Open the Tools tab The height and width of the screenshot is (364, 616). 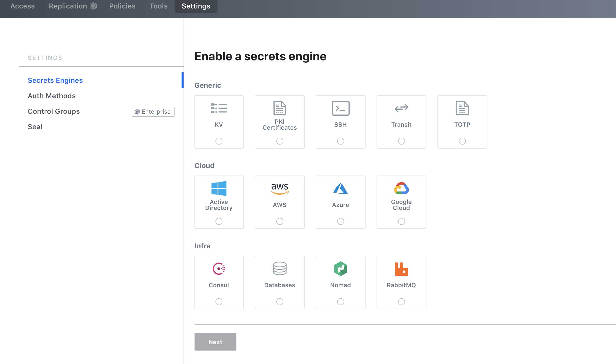(159, 6)
